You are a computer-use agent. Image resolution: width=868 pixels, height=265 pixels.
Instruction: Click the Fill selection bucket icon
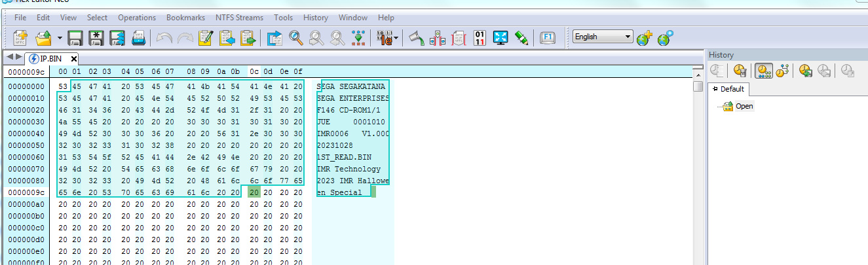click(417, 38)
